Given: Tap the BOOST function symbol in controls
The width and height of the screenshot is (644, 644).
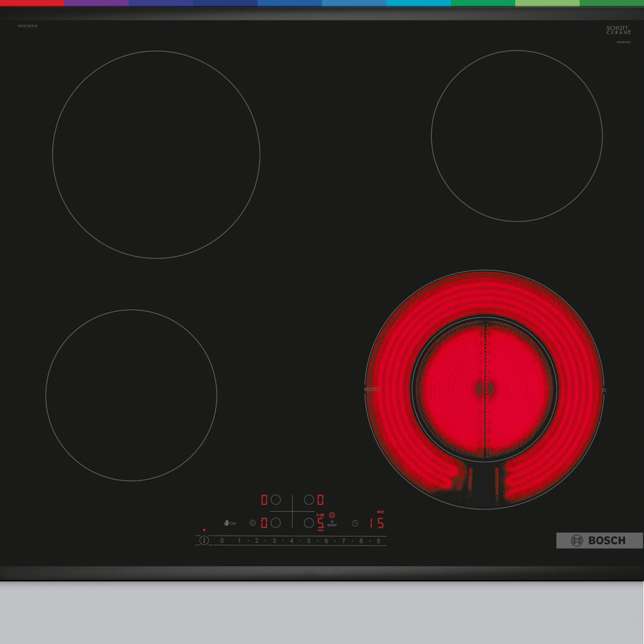Looking at the screenshot, I should point(332,523).
